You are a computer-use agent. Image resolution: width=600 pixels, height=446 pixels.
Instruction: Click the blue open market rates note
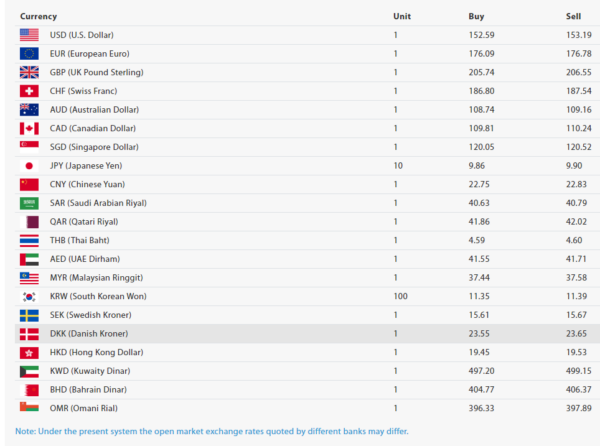click(212, 431)
